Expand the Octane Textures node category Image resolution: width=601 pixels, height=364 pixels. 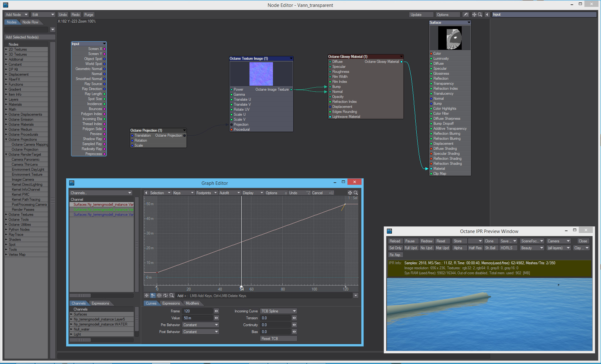[x=6, y=215]
